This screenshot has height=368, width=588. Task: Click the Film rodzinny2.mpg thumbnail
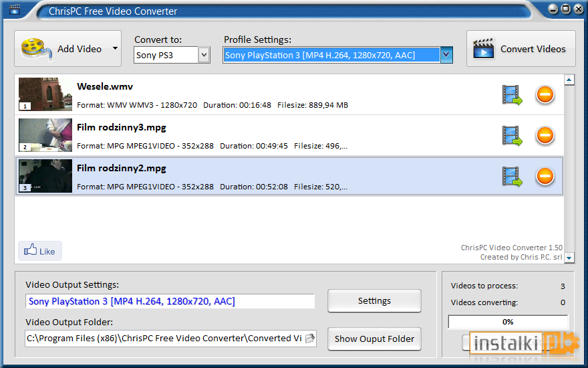[x=45, y=176]
